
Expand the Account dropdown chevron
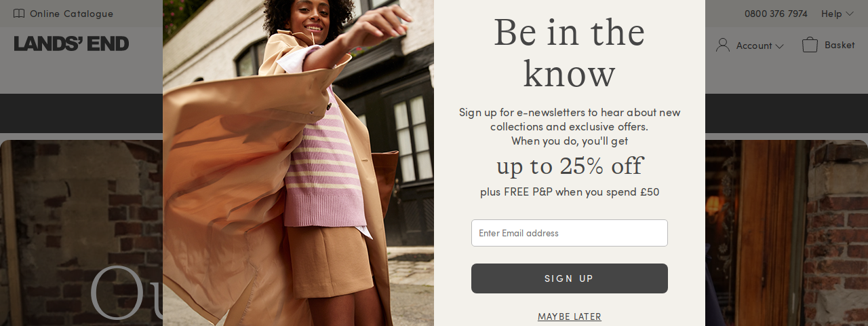click(780, 46)
